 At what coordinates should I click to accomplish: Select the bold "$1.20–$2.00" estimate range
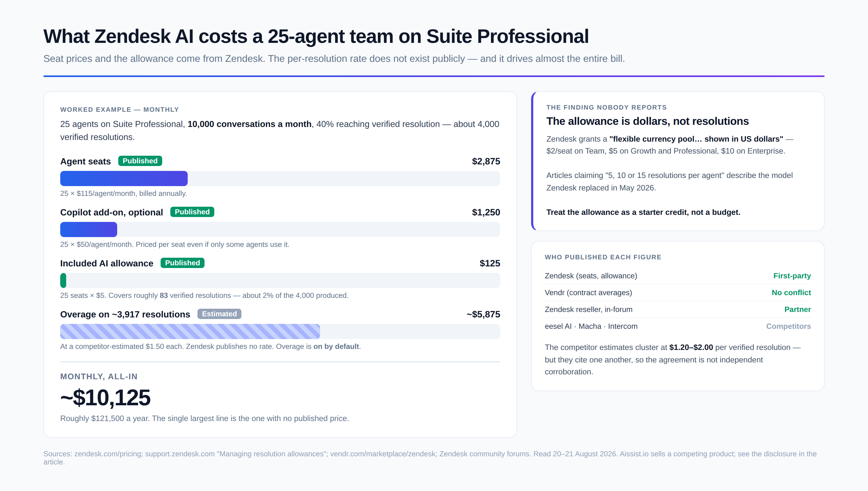click(691, 347)
